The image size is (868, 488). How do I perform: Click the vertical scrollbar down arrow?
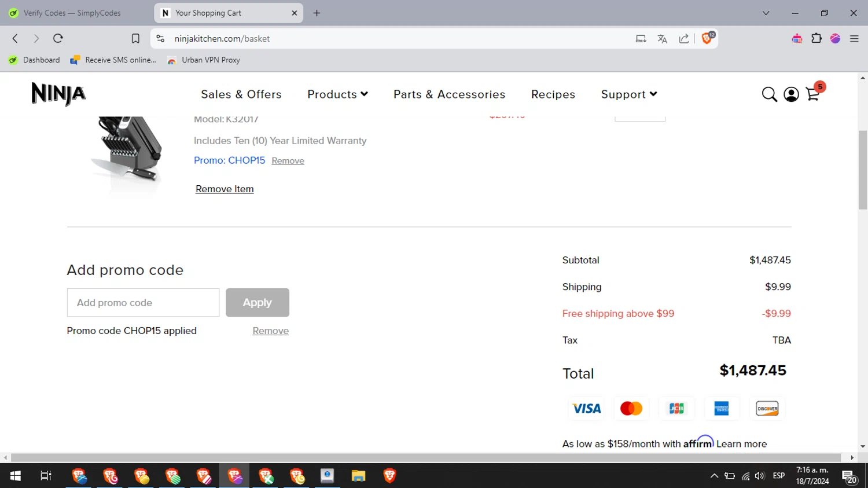click(x=863, y=446)
